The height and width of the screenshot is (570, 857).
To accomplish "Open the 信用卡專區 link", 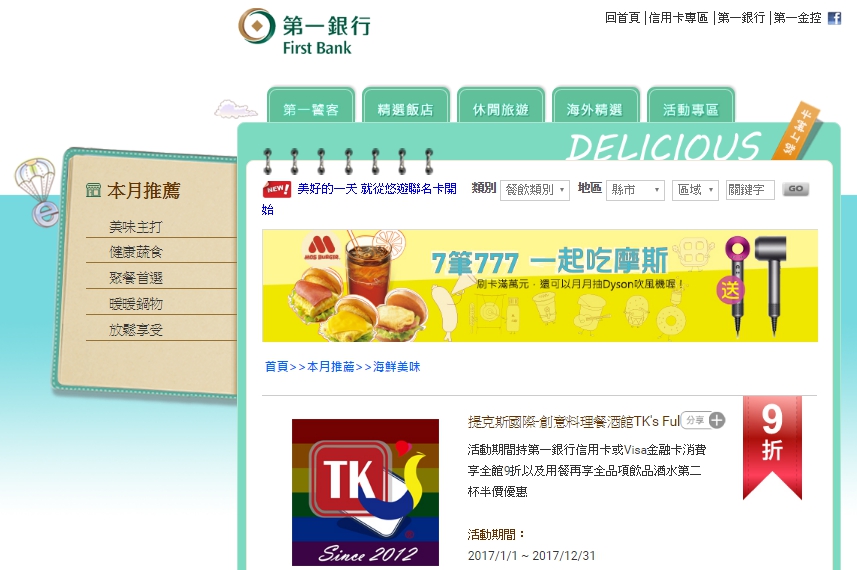I will 678,18.
